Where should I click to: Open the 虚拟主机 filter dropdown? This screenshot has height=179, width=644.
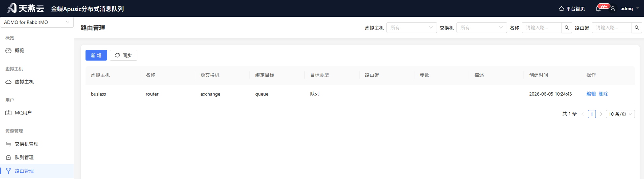pyautogui.click(x=411, y=28)
